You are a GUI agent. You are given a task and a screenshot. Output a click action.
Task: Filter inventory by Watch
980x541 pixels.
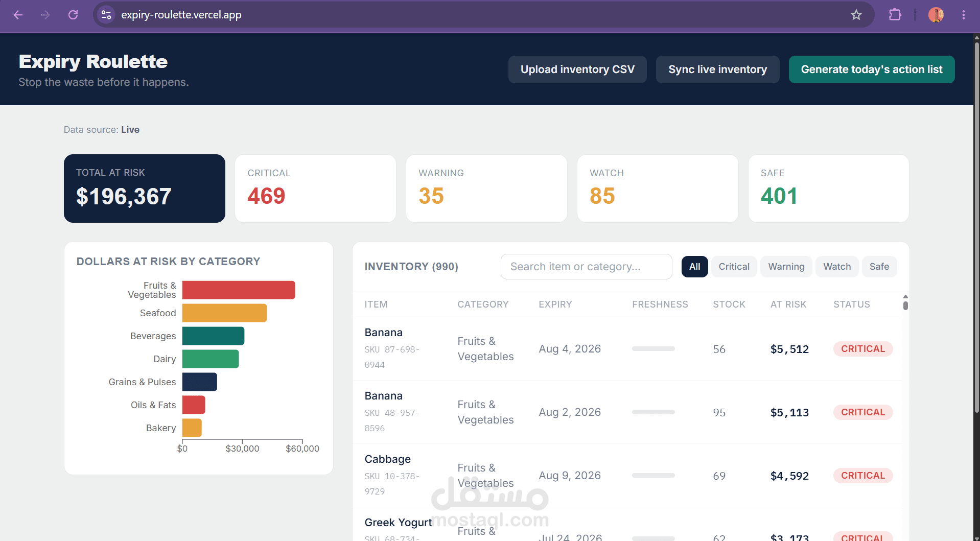[837, 267]
